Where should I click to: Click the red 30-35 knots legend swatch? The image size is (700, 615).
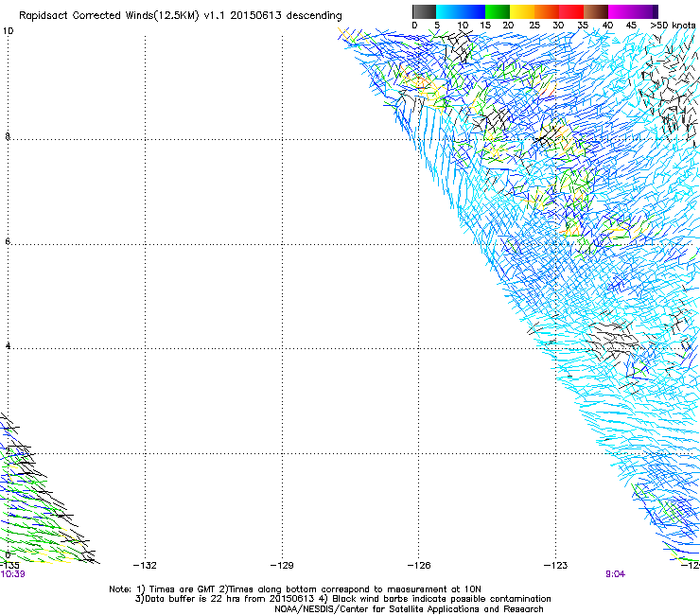coord(571,11)
